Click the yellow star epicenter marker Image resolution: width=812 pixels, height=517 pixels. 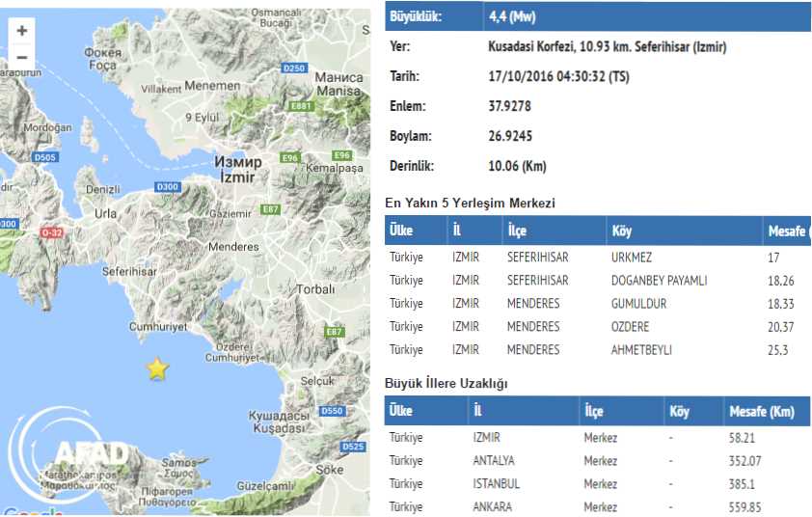pyautogui.click(x=156, y=368)
